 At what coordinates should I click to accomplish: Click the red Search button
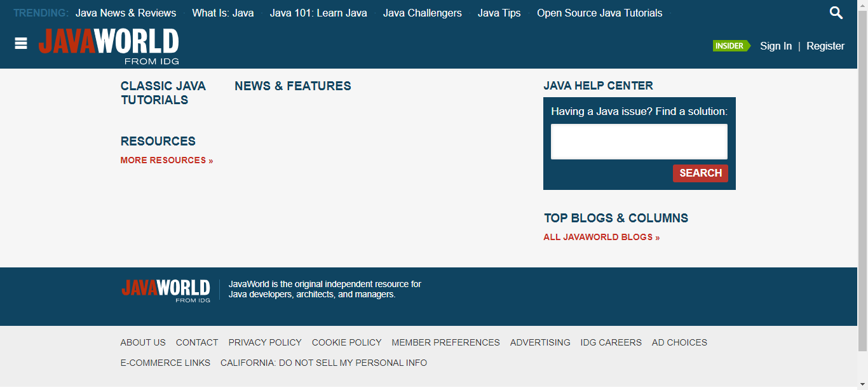[x=700, y=173]
